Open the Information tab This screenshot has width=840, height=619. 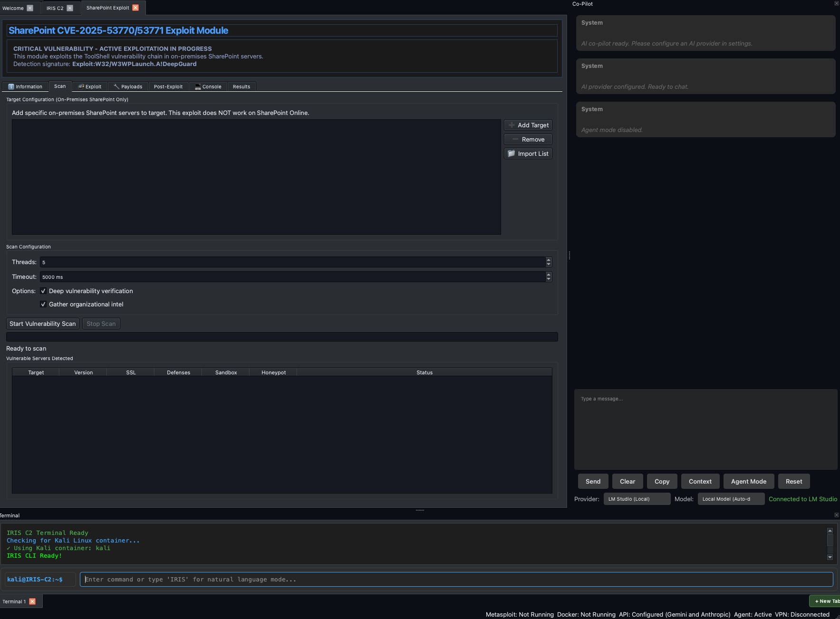click(x=25, y=86)
